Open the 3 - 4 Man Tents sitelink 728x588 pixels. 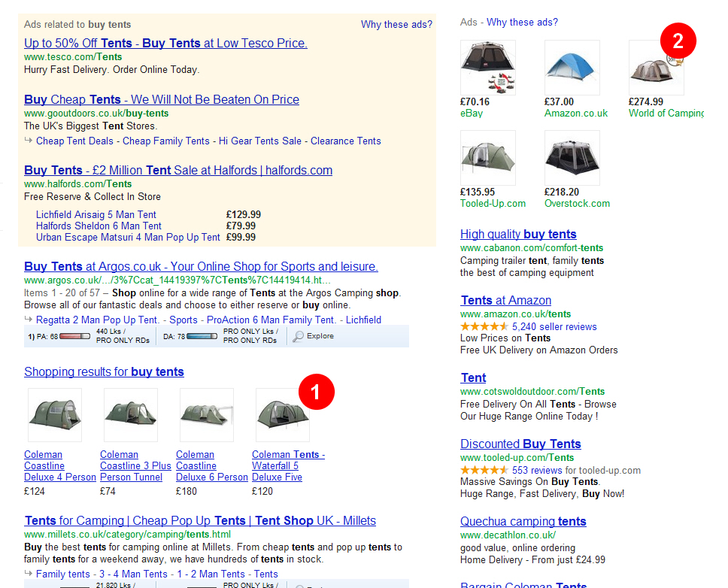pos(133,574)
